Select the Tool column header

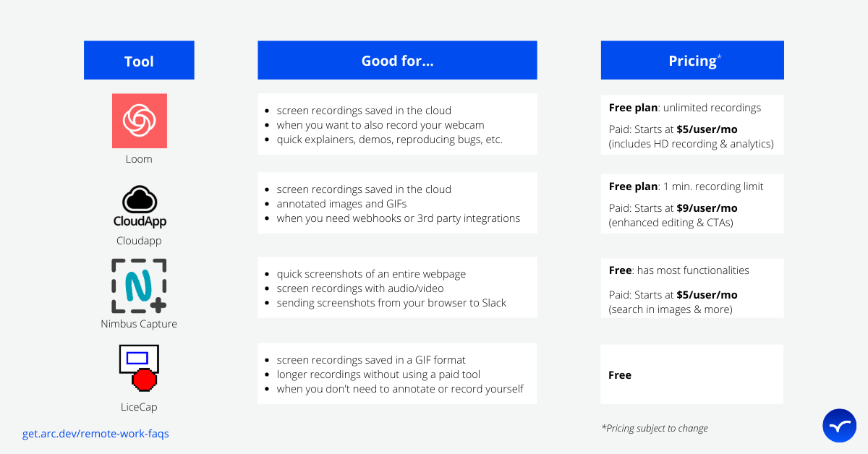point(139,61)
